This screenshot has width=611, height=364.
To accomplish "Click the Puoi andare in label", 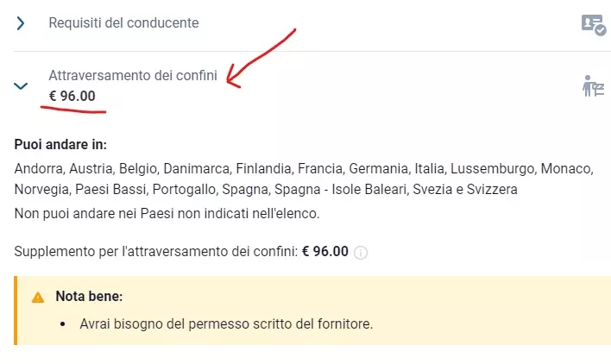I will click(x=60, y=145).
